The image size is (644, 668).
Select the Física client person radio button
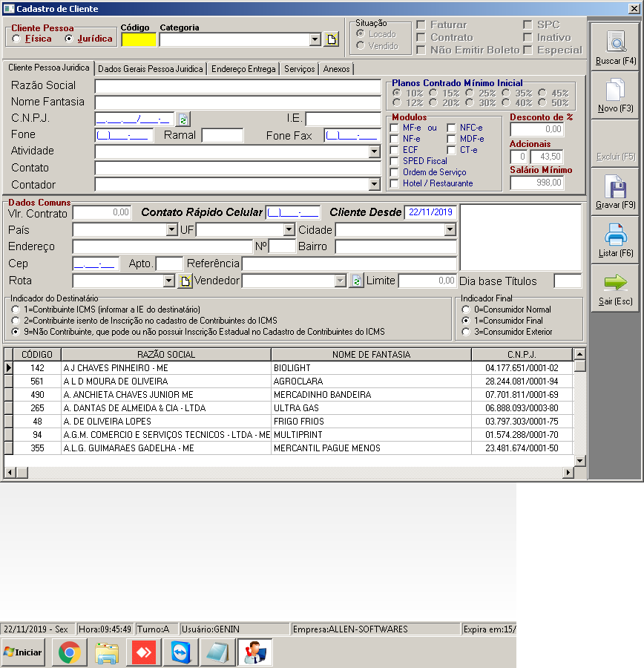coord(16,39)
